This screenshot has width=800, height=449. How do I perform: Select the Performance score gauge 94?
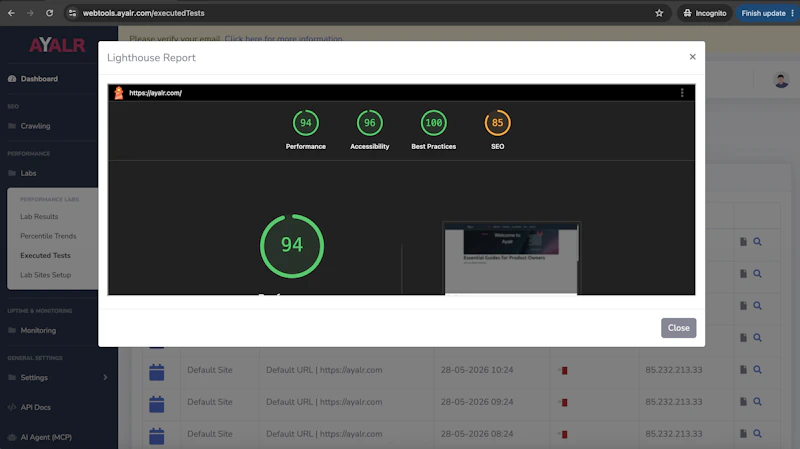click(306, 123)
